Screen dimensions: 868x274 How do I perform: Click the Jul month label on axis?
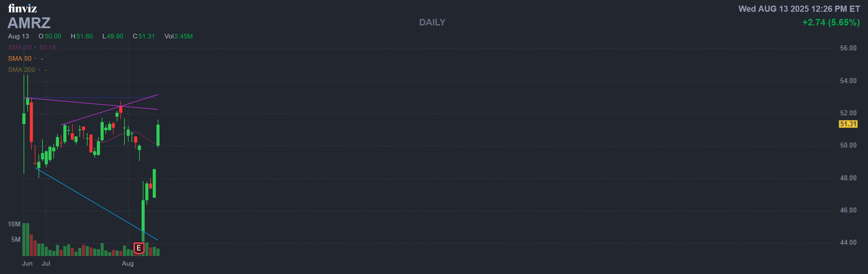(x=46, y=263)
